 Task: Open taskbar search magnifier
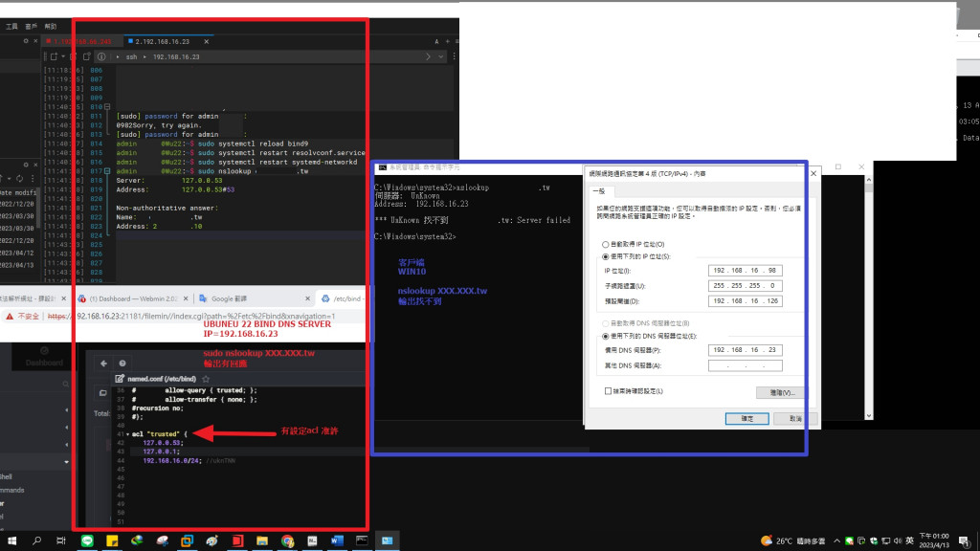pos(37,540)
